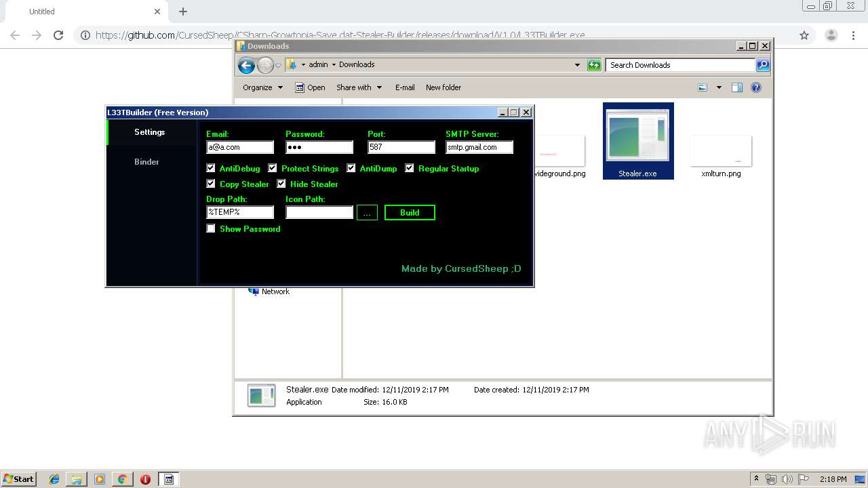Enable Show Password checkbox
Image resolution: width=868 pixels, height=488 pixels.
coord(211,228)
